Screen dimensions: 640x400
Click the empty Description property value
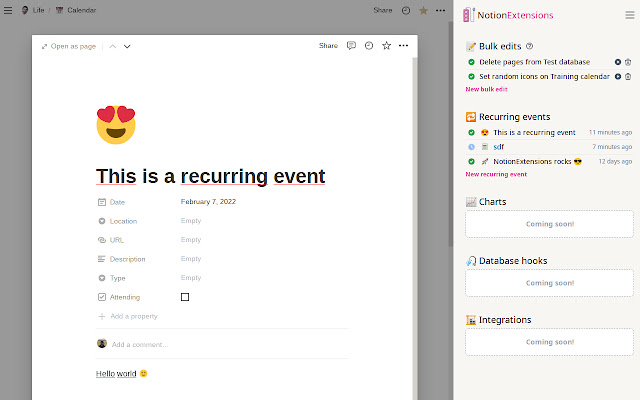(x=191, y=259)
